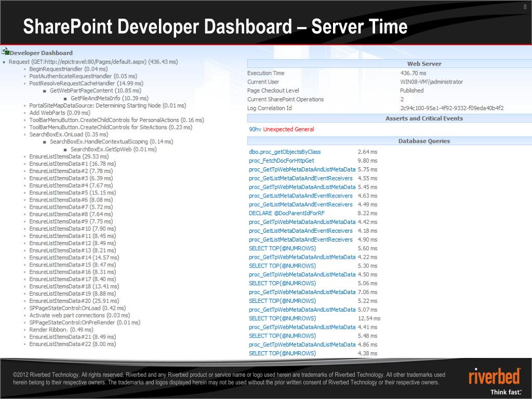Open proc_GetTpWebMetaDataAndListMetaData query taking 5.75 ms
Image resolution: width=532 pixels, height=399 pixels.
coord(302,169)
